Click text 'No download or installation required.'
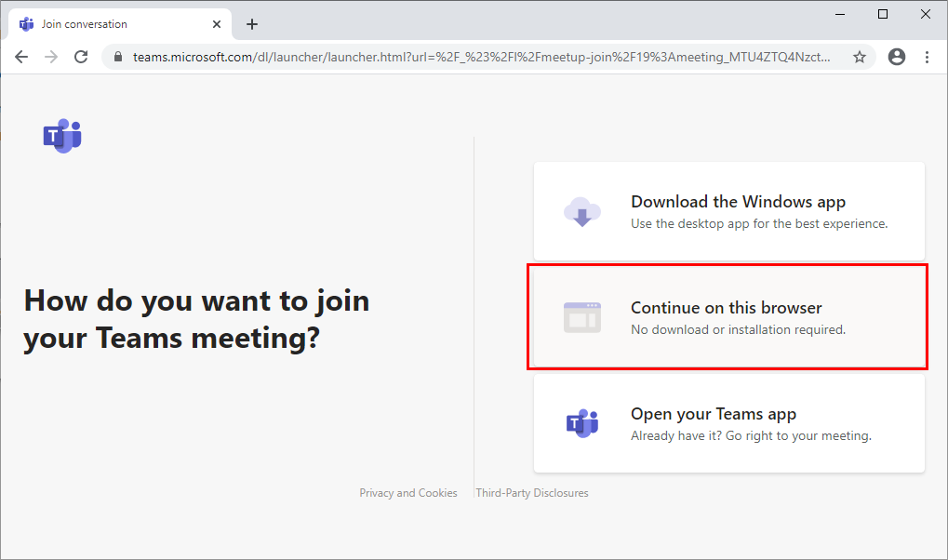 tap(738, 329)
